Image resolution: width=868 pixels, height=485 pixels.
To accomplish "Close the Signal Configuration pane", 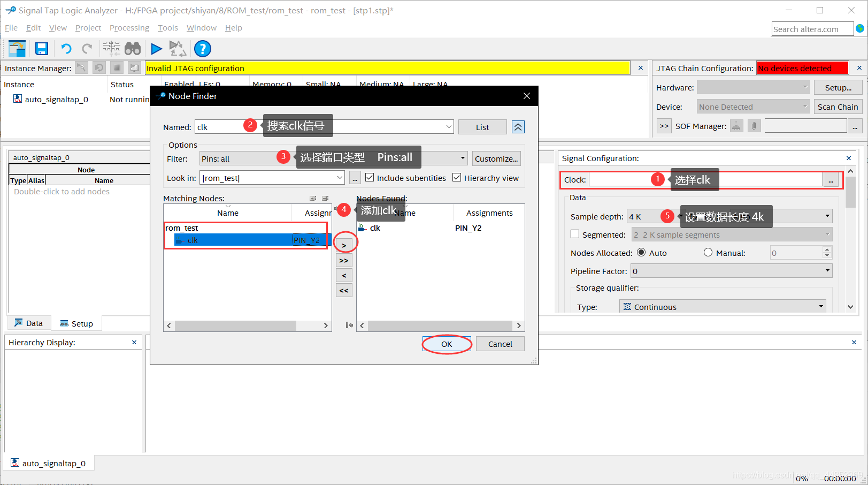I will tap(849, 158).
